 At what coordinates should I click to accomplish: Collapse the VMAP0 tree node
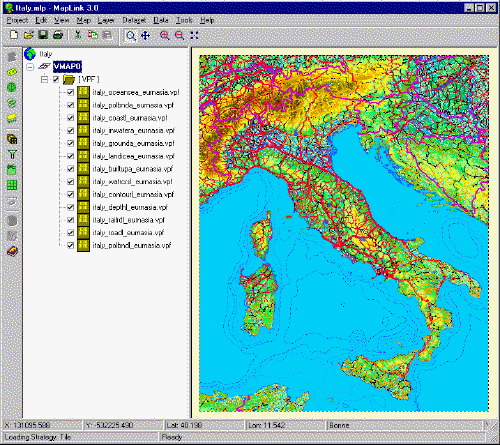coord(30,67)
